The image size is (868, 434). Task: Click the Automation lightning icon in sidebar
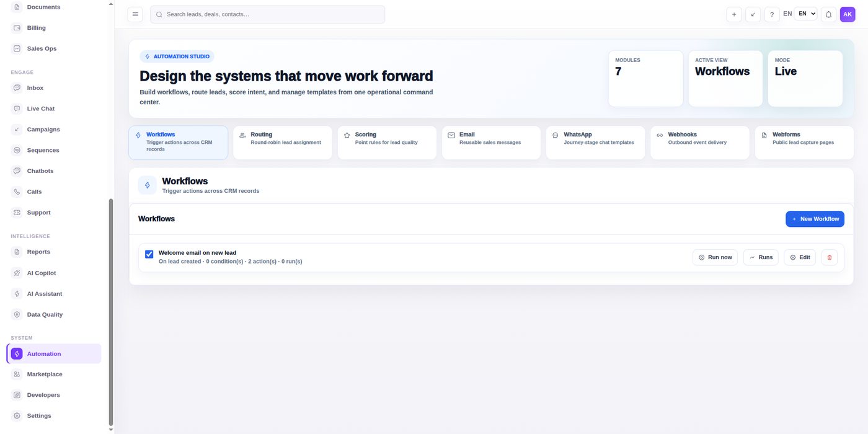[x=17, y=354]
